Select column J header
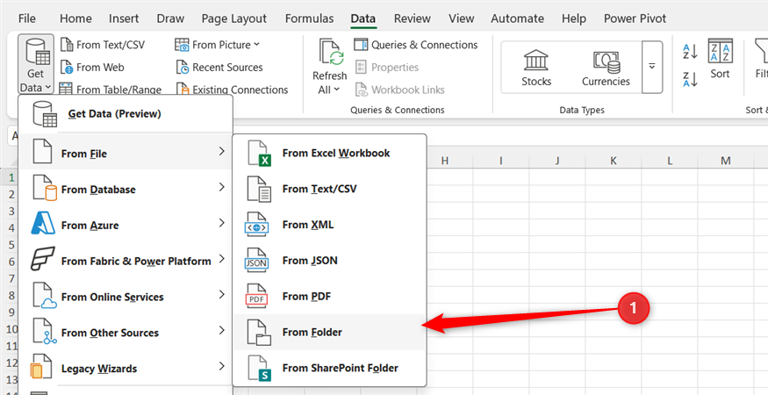 [557, 160]
